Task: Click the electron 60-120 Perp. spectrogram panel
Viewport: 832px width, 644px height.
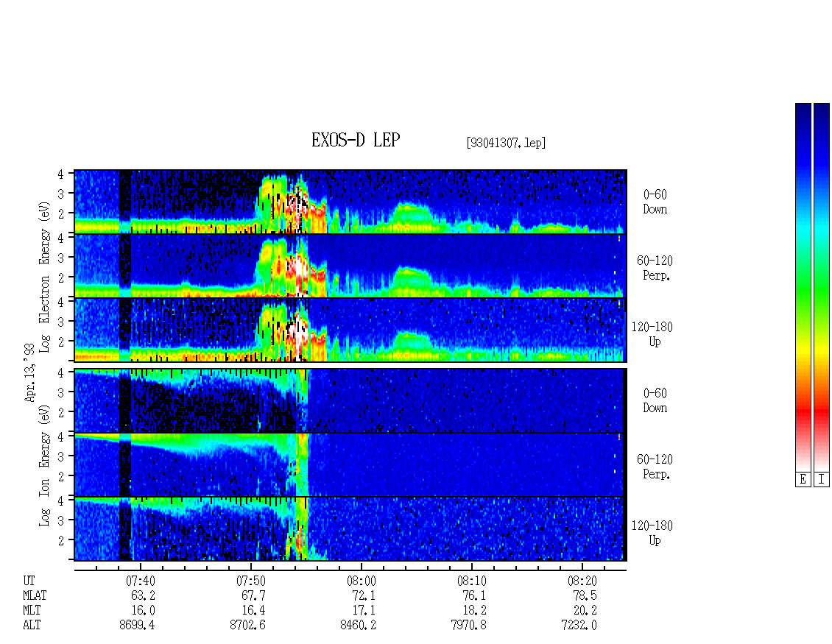Action: [350, 266]
